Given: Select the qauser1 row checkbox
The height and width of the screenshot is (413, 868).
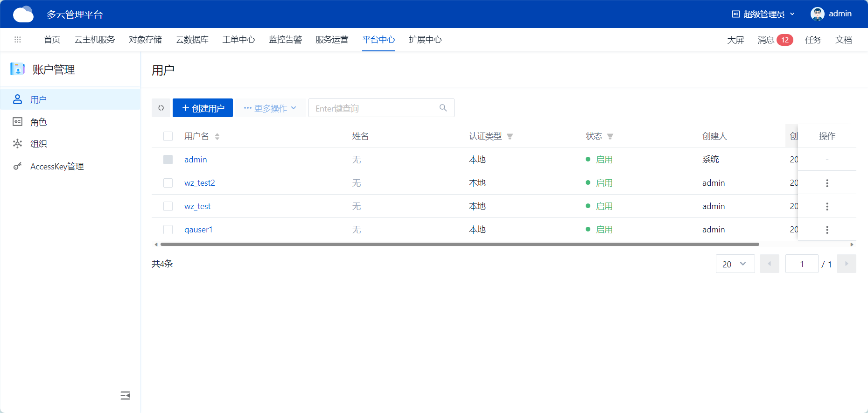Looking at the screenshot, I should click(168, 230).
